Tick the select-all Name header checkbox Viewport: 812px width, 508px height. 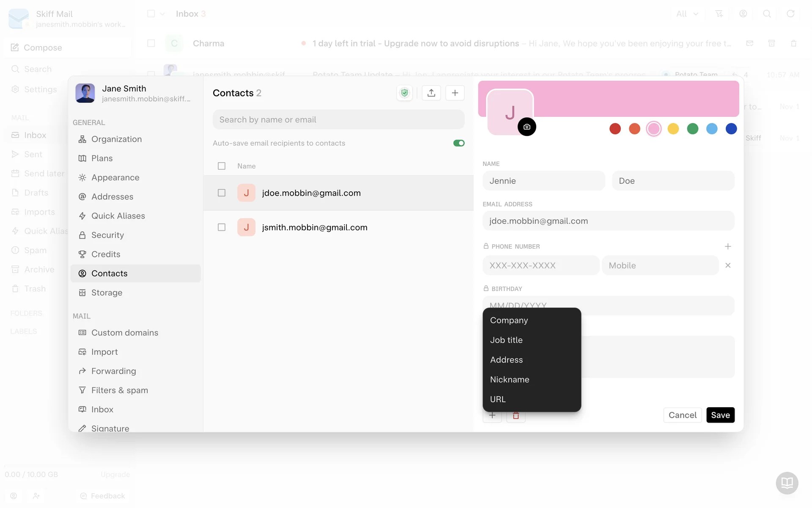pos(222,166)
